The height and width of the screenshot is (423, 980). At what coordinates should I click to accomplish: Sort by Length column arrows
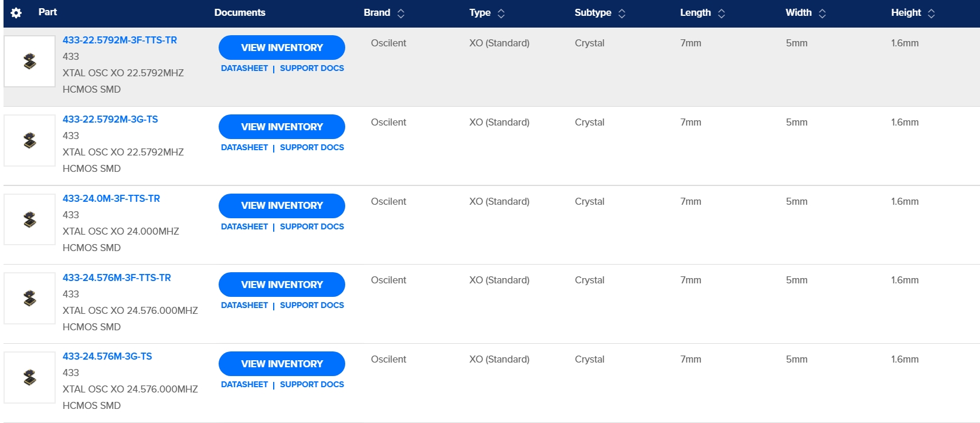(722, 13)
